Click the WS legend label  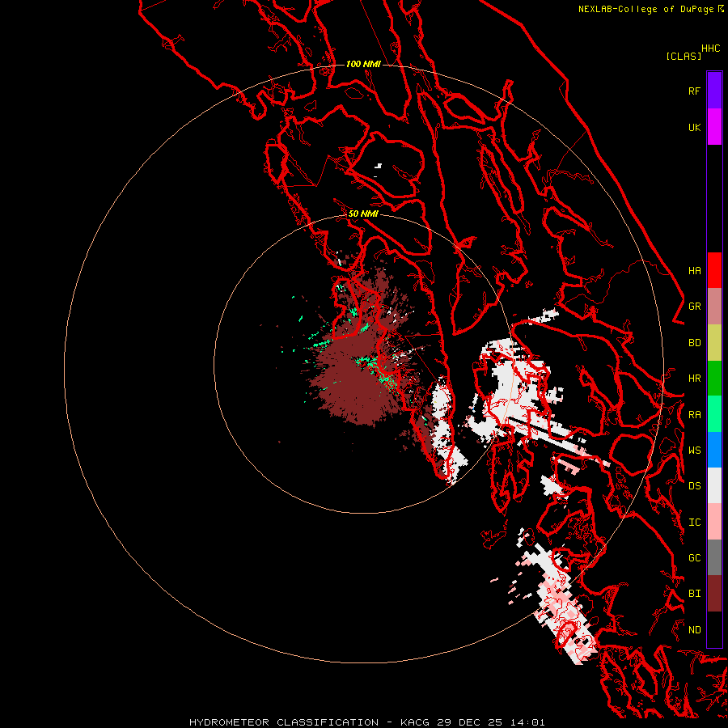point(694,451)
